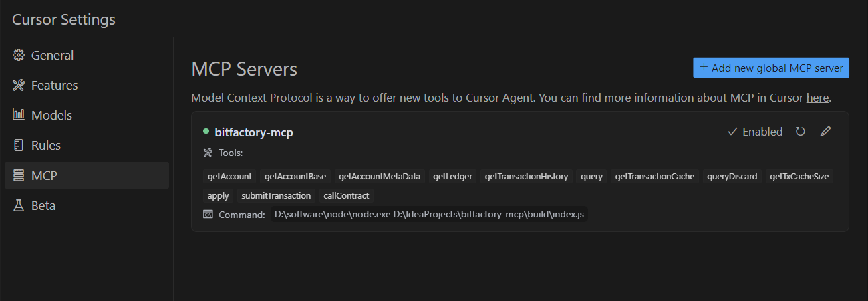868x301 pixels.
Task: Add new global MCP server
Action: click(x=771, y=68)
